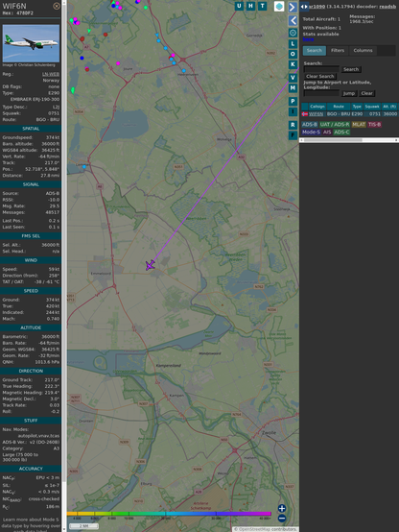Screen dimensions: 399x532
Task: Open the map layer selector icon
Action: [x=279, y=7]
